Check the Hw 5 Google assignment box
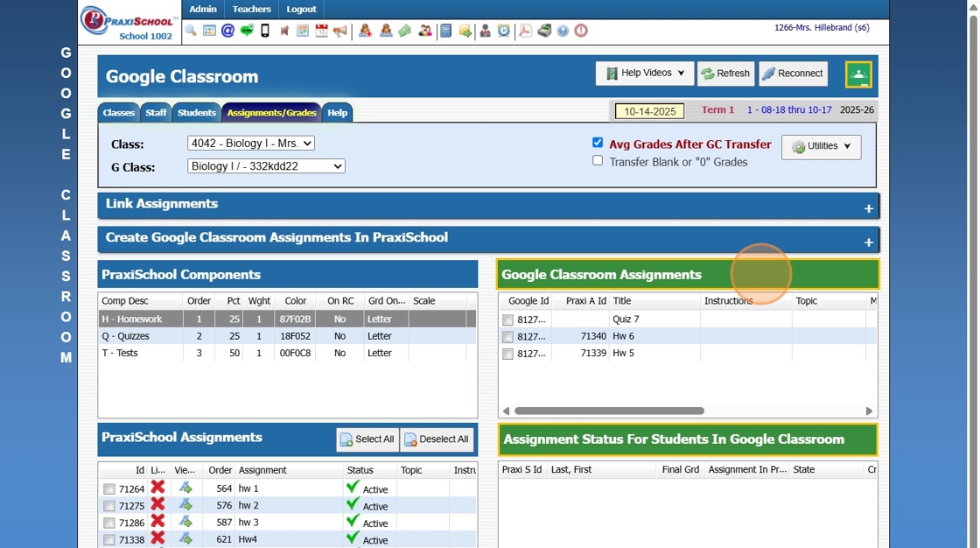This screenshot has width=980, height=548. pos(507,354)
